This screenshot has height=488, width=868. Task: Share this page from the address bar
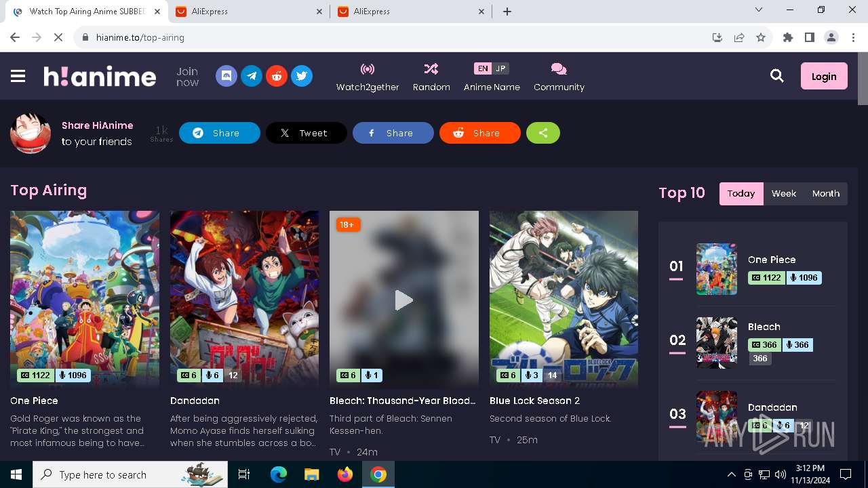tap(739, 37)
